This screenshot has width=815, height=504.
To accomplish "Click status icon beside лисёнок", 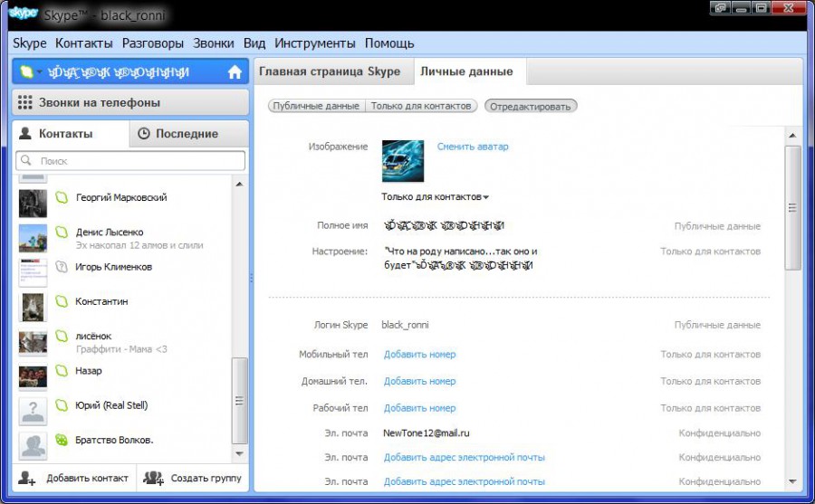I will pos(62,337).
